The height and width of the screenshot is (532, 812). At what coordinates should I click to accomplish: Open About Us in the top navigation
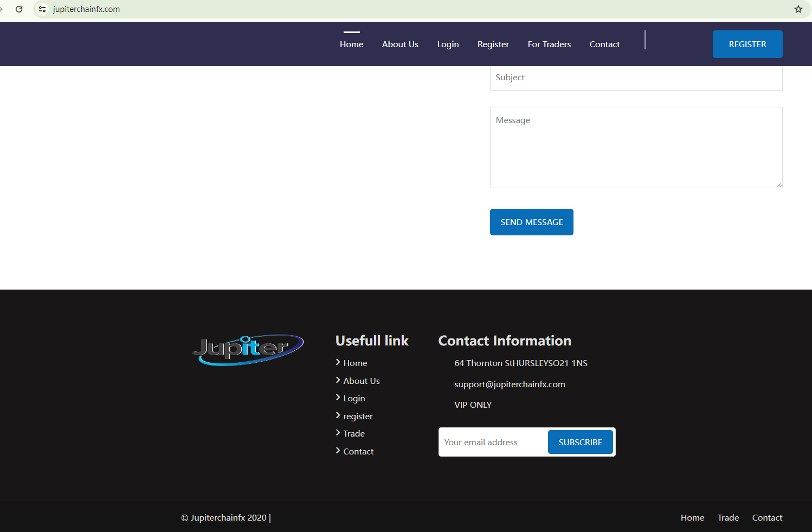click(400, 44)
